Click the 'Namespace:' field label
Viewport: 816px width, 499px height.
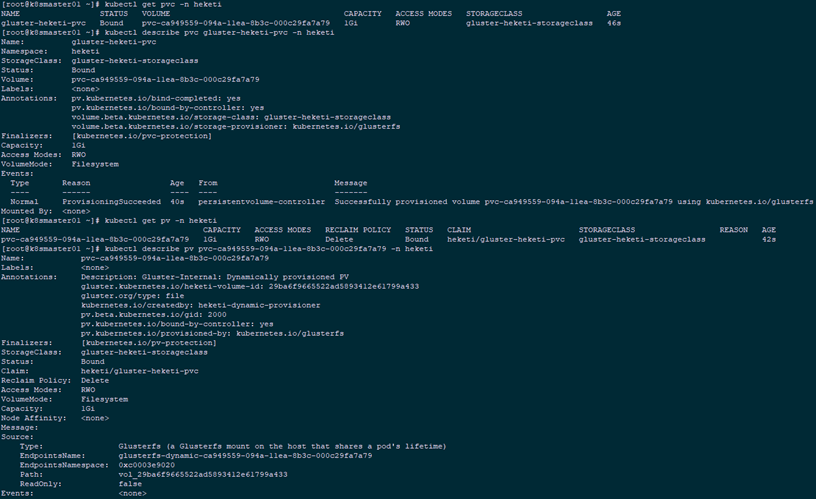coord(24,51)
